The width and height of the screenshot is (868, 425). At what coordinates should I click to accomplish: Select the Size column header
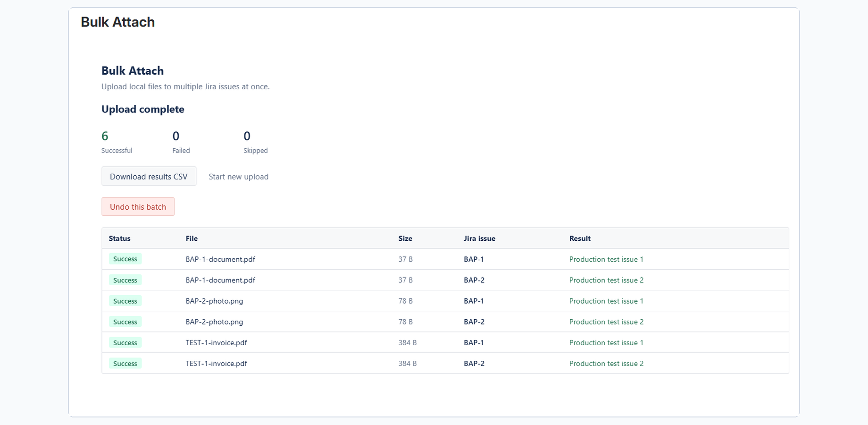[x=405, y=238]
